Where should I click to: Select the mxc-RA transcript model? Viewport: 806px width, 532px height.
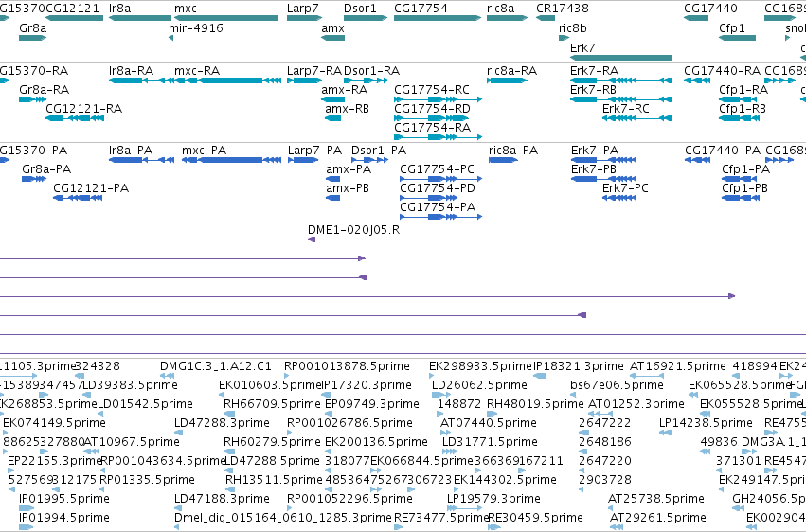coord(227,80)
